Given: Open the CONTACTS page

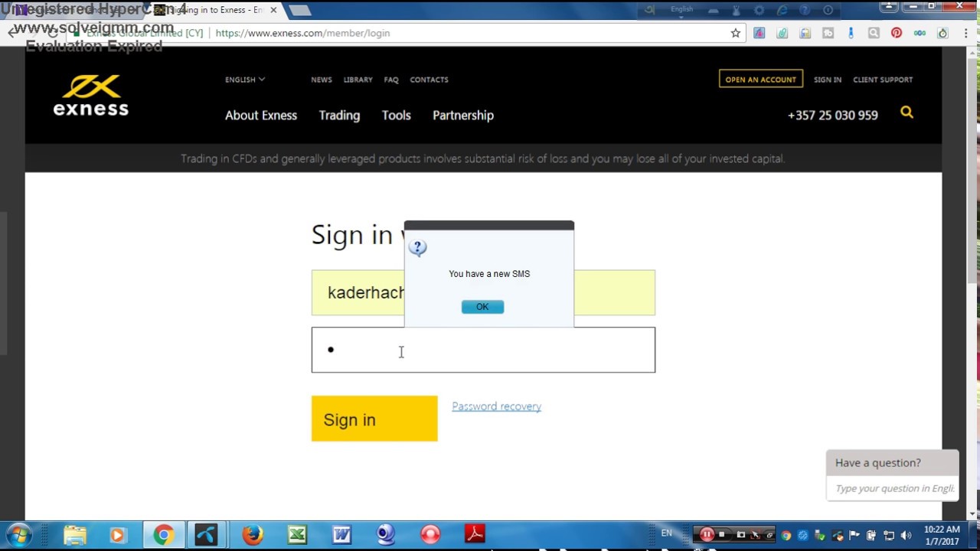Looking at the screenshot, I should pos(429,80).
